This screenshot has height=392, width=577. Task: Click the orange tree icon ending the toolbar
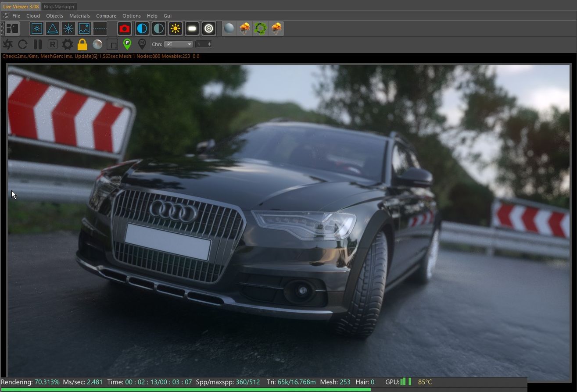pyautogui.click(x=276, y=29)
